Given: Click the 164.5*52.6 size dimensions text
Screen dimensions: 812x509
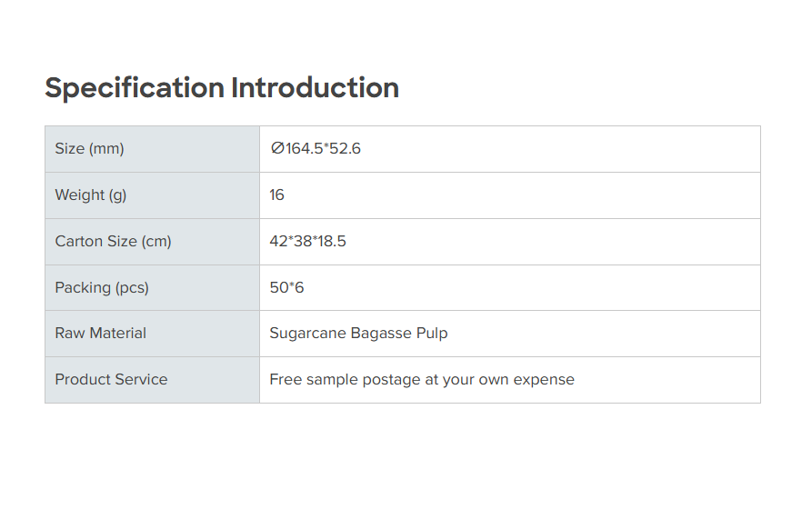Looking at the screenshot, I should (x=324, y=149).
